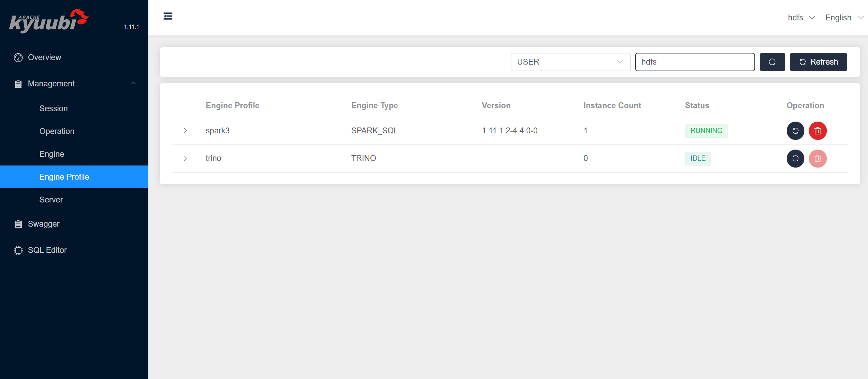Click the RUNNING status tag
This screenshot has height=379, width=868.
pos(706,131)
